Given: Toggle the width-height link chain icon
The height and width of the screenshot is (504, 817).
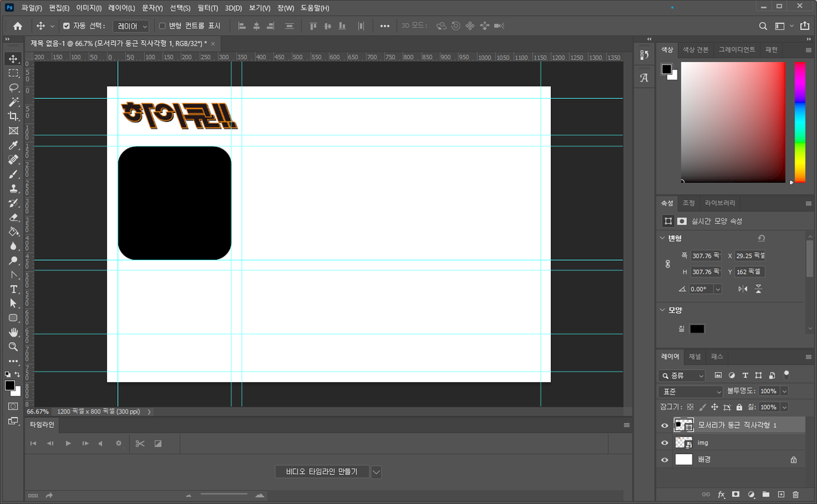Looking at the screenshot, I should click(667, 263).
